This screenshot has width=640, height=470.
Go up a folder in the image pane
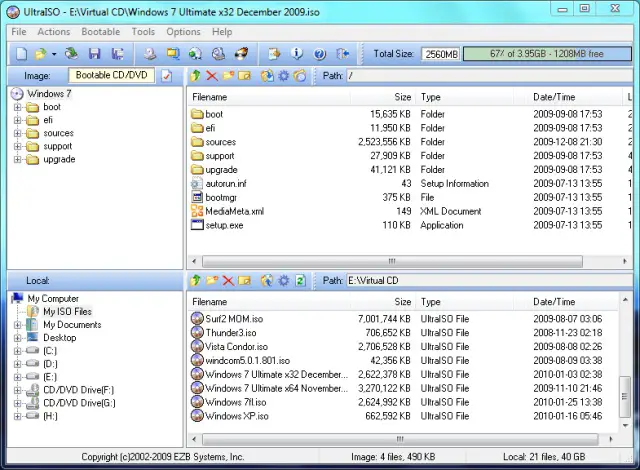click(196, 75)
